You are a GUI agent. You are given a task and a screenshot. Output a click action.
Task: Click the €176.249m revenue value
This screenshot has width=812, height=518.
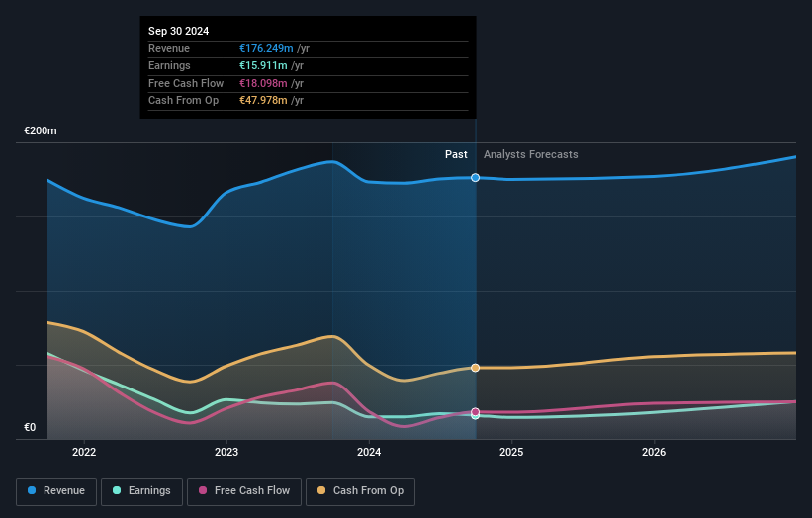click(x=266, y=48)
